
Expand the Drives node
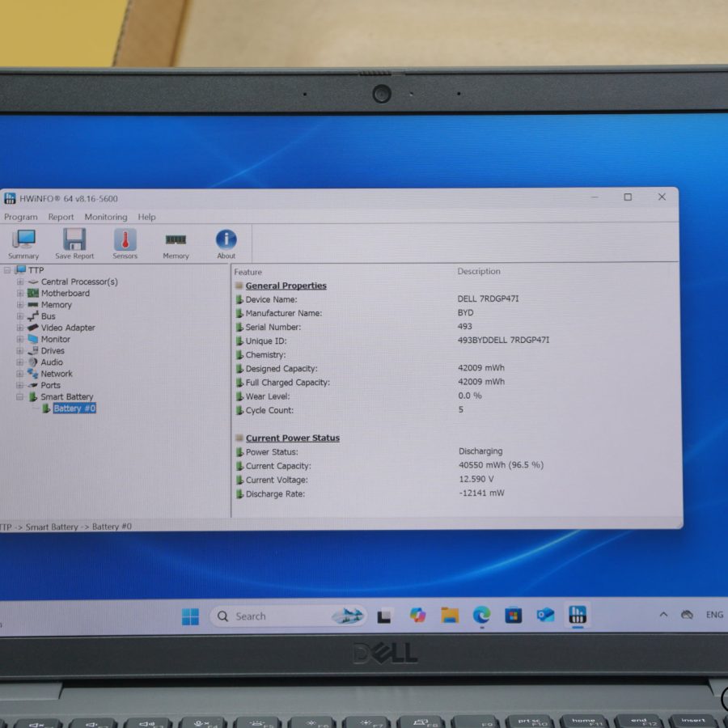[20, 351]
